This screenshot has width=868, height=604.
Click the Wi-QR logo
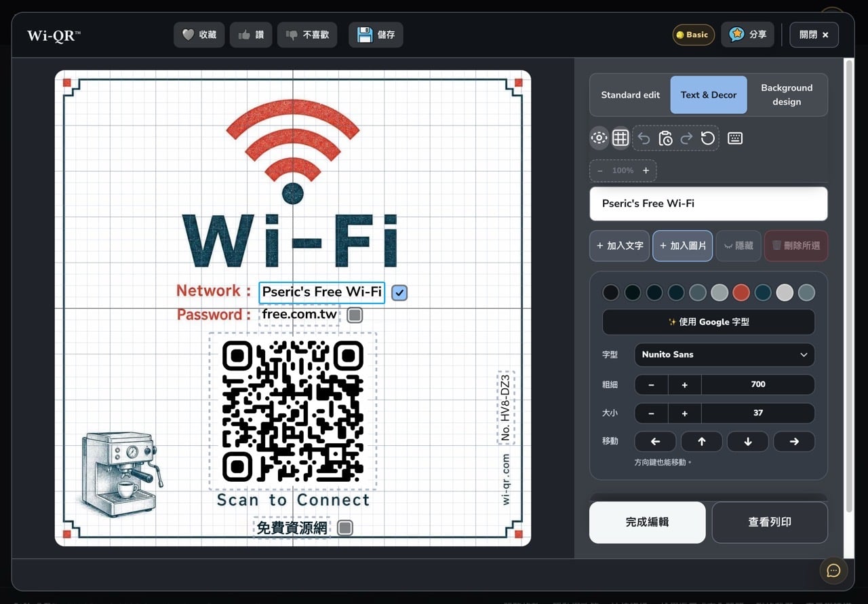click(x=54, y=35)
